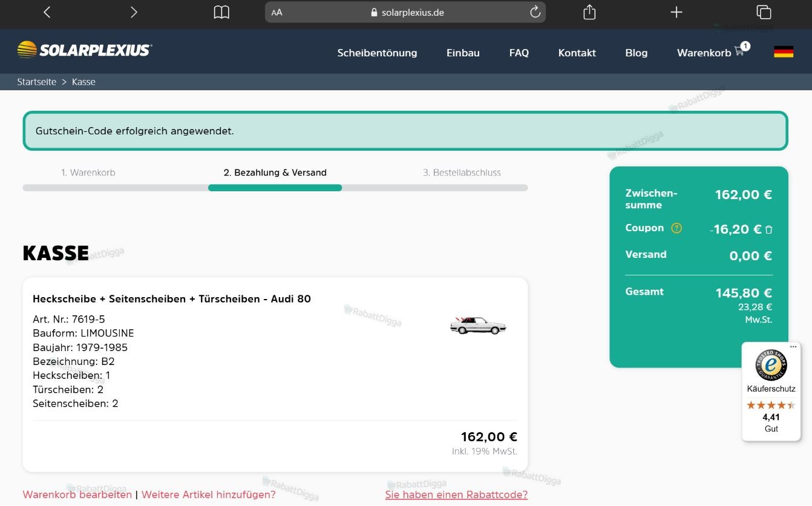
Task: Show all open tabs overview
Action: pos(764,12)
